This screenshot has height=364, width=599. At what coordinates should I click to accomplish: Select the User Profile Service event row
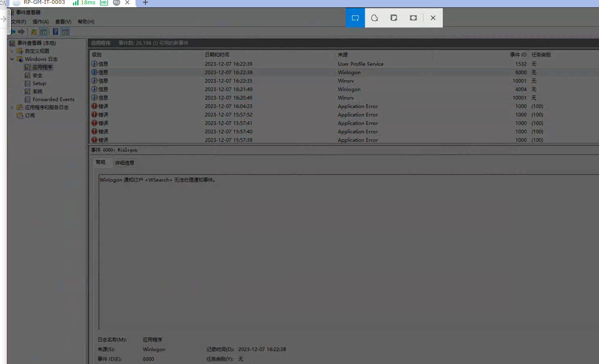(x=344, y=64)
